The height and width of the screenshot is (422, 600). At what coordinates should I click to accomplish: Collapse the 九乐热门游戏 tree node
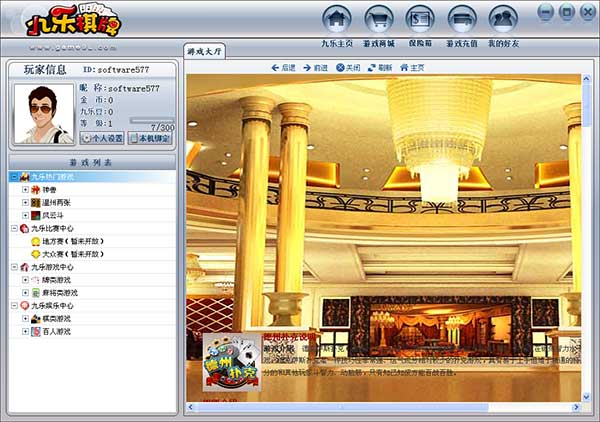tap(13, 176)
